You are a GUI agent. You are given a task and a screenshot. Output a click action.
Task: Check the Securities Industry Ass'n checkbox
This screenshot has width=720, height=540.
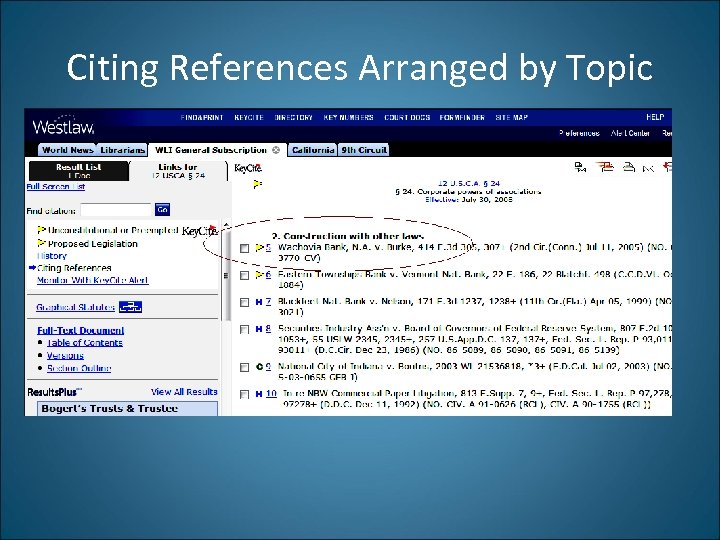[245, 329]
